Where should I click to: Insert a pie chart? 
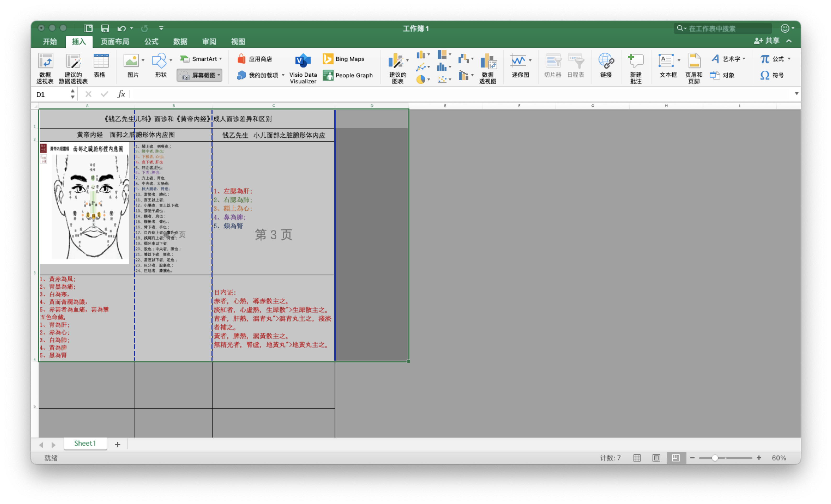[421, 80]
